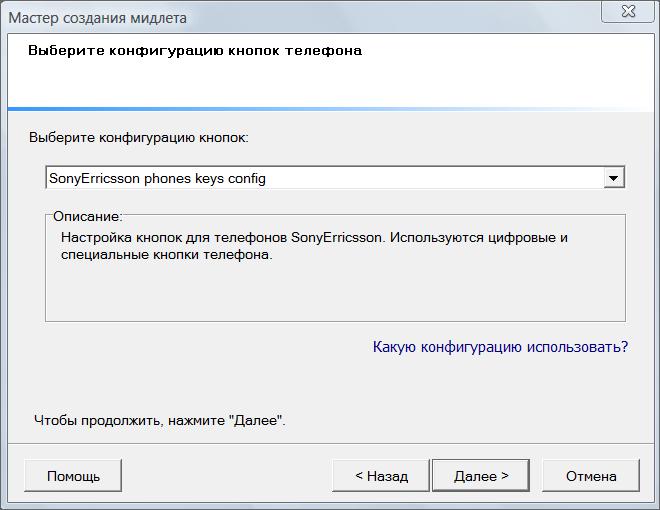Click the hint text "Чтобы продолжить, нажмите Далее"
660x510 pixels.
pos(160,421)
